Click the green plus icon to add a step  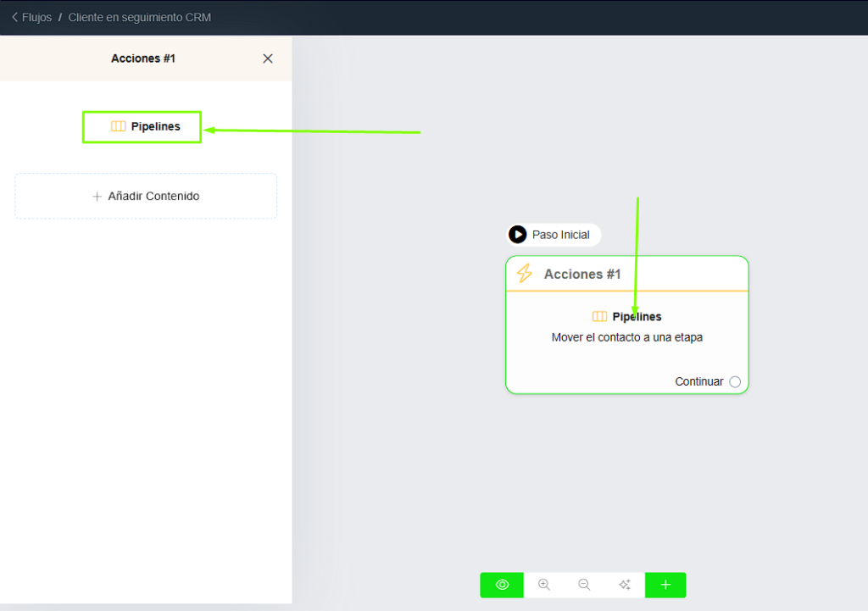[665, 585]
